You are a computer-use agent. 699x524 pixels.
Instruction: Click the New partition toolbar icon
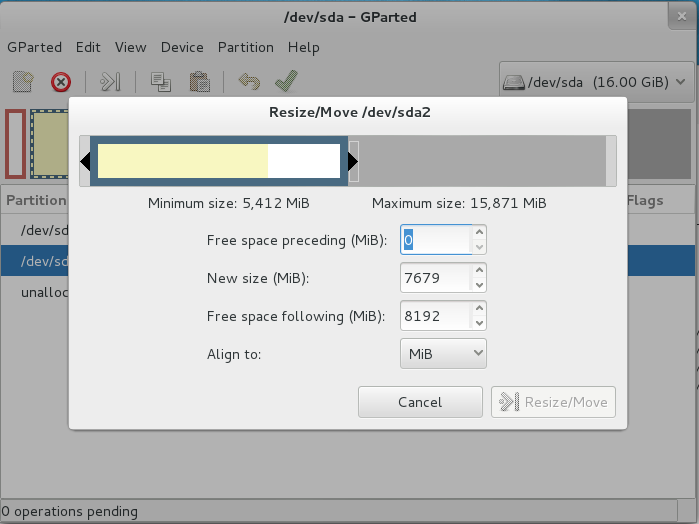click(23, 82)
